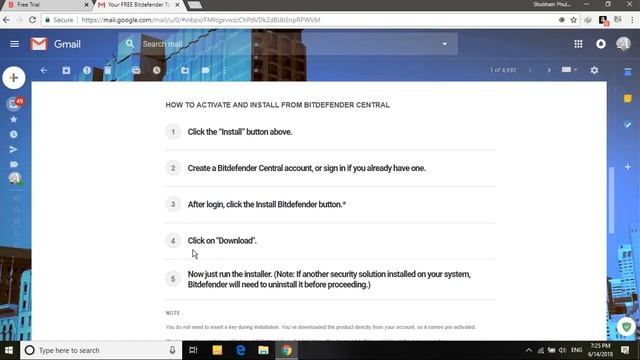Click Chrome icon on taskbar
The width and height of the screenshot is (640, 360).
pos(287,350)
